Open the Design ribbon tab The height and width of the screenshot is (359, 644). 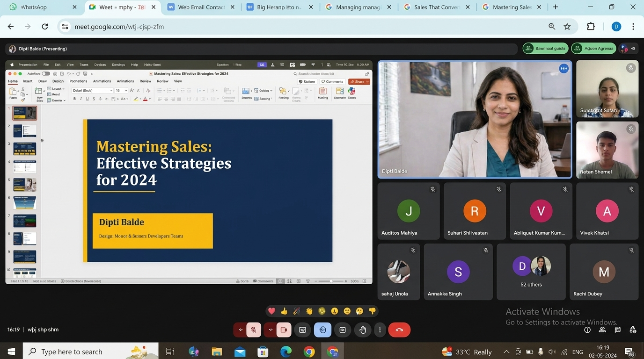(x=58, y=81)
